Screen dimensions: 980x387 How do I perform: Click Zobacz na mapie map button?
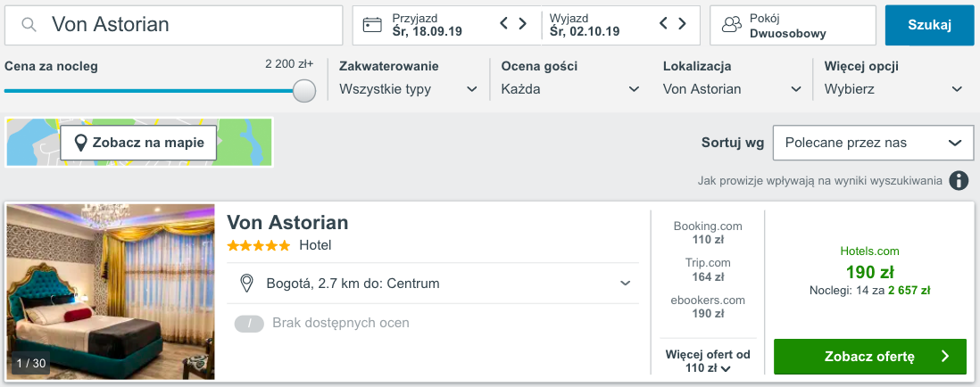[138, 143]
